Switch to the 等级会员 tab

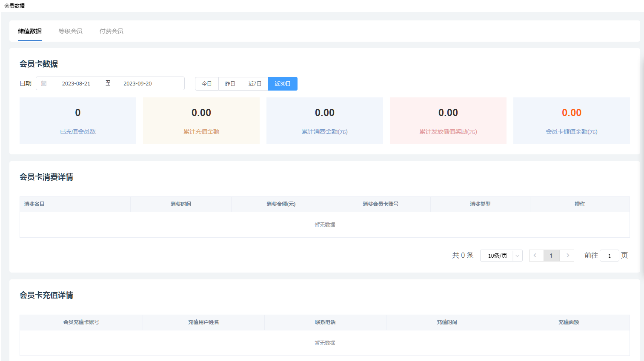tap(71, 31)
